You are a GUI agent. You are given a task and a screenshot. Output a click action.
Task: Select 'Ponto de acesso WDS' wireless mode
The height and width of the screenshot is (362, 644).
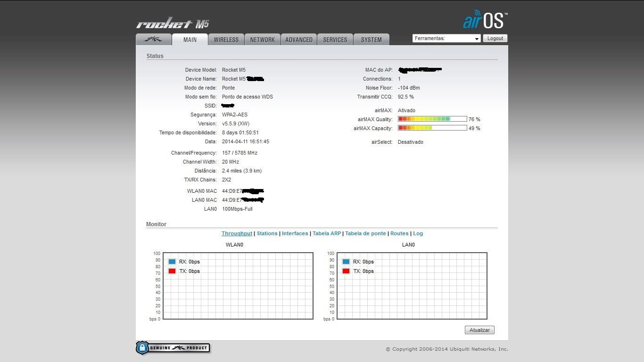click(x=248, y=97)
